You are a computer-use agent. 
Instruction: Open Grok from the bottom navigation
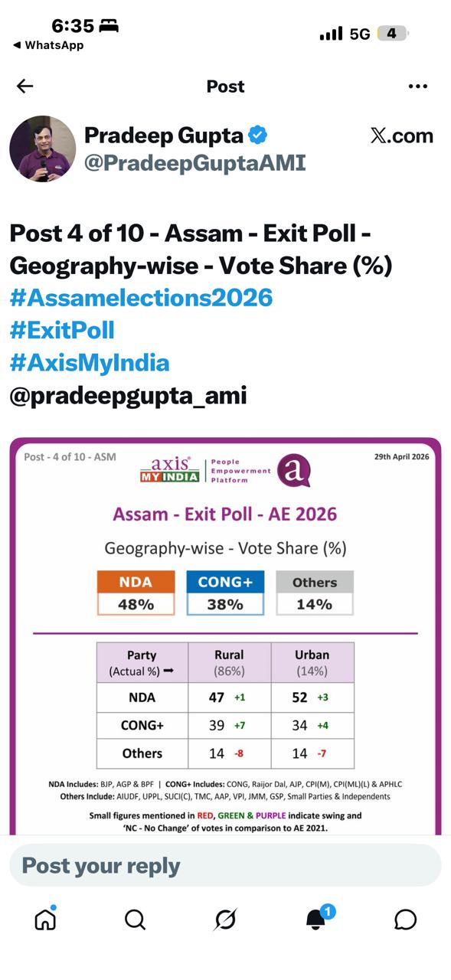[x=225, y=920]
